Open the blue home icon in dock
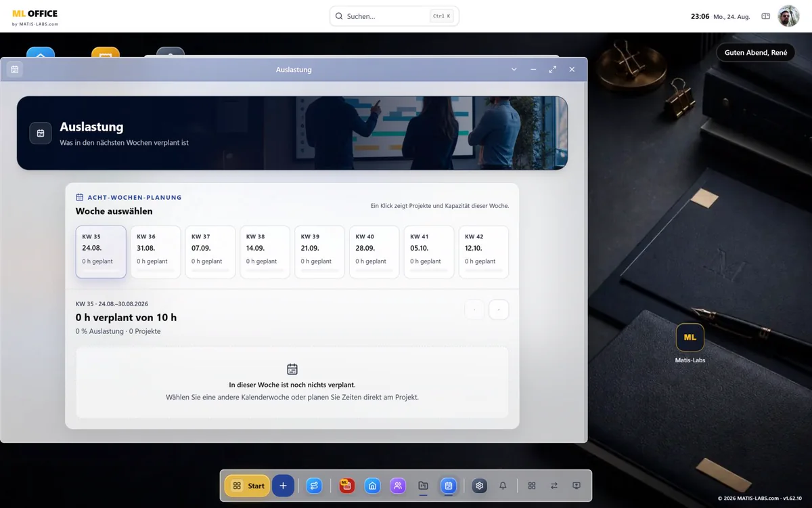The width and height of the screenshot is (812, 508). 372,486
